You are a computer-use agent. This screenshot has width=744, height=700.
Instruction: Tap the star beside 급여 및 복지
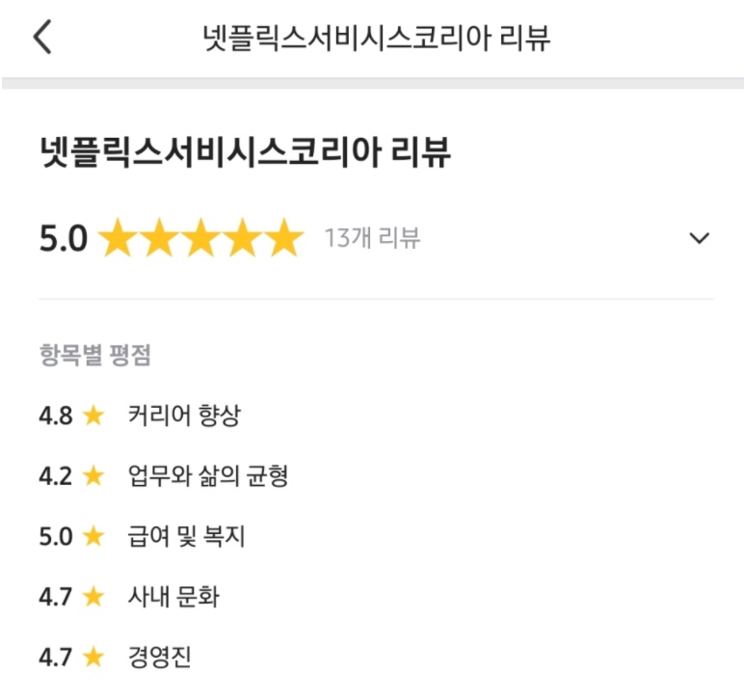click(93, 536)
